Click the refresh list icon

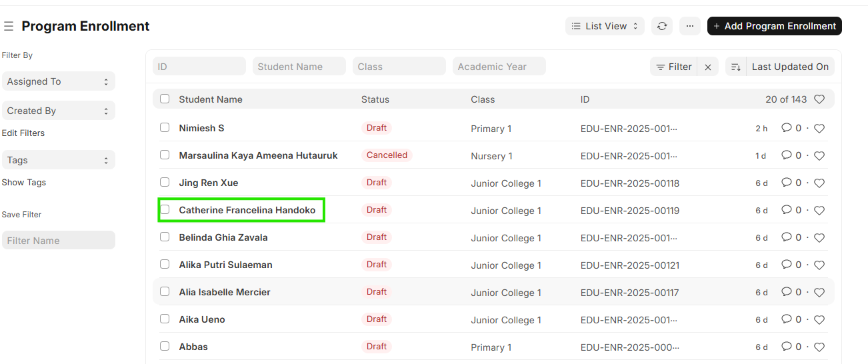click(661, 26)
